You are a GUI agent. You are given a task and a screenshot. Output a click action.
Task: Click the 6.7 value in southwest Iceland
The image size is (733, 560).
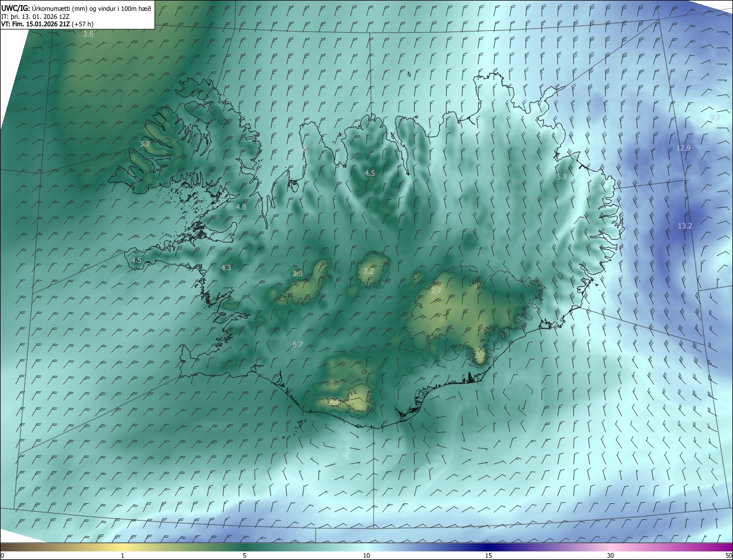297,344
